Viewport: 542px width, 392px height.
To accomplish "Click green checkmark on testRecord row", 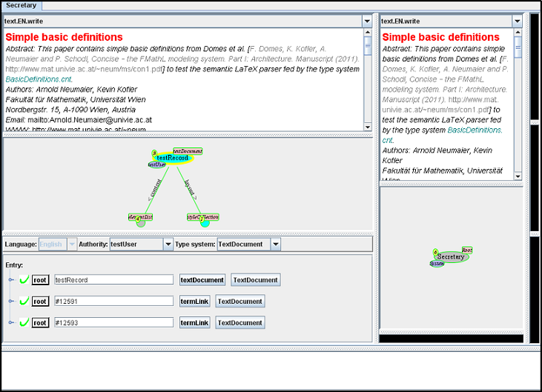I will point(24,279).
